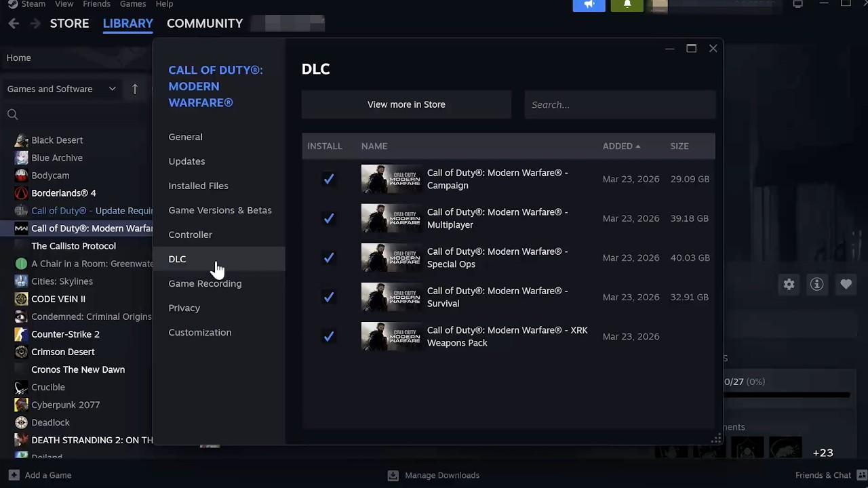Open the View menu

pos(64,4)
